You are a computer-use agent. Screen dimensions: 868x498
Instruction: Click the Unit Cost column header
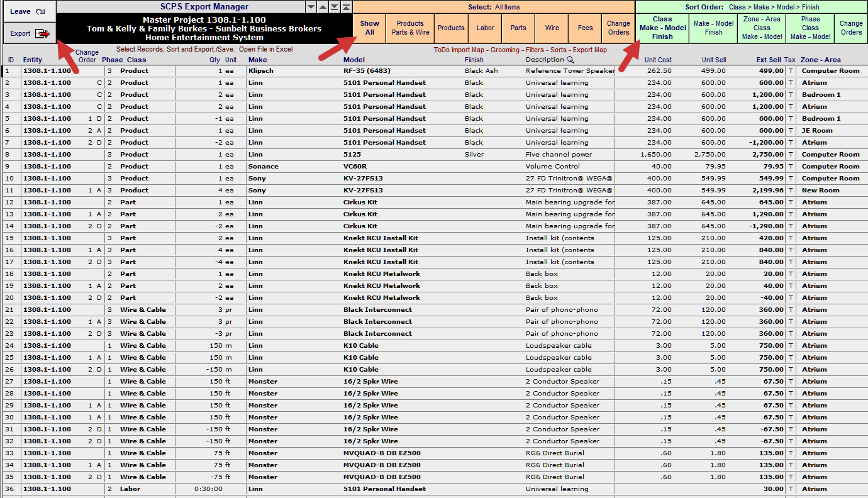point(658,60)
